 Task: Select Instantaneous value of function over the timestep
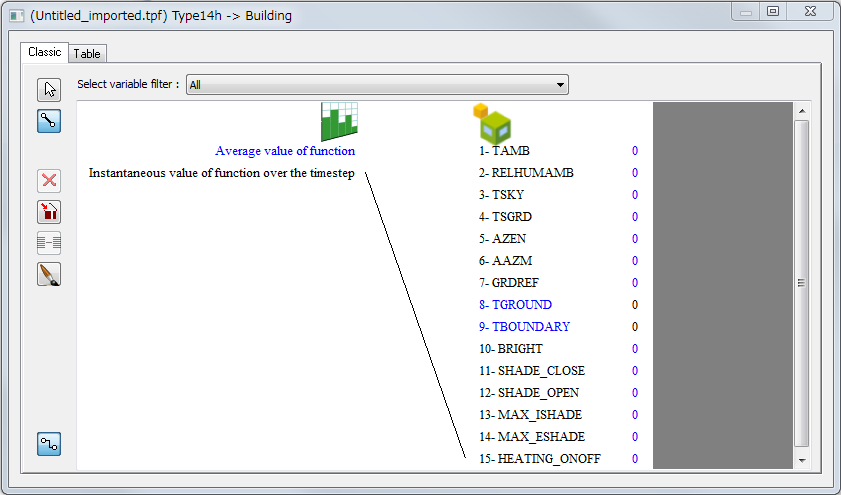click(x=222, y=173)
